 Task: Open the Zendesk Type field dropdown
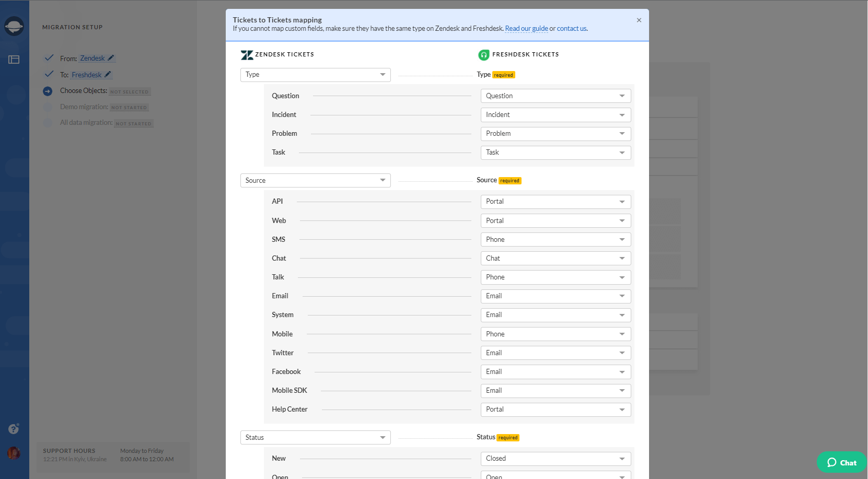[x=316, y=75]
